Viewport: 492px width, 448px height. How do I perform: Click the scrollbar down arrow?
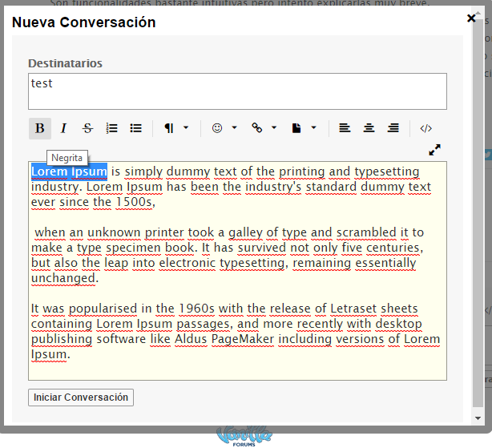point(478,418)
